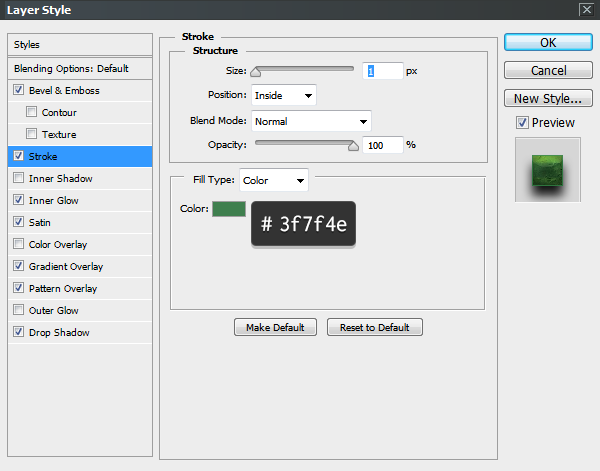Open the Position dropdown set to Inside
600x471 pixels.
coord(284,95)
